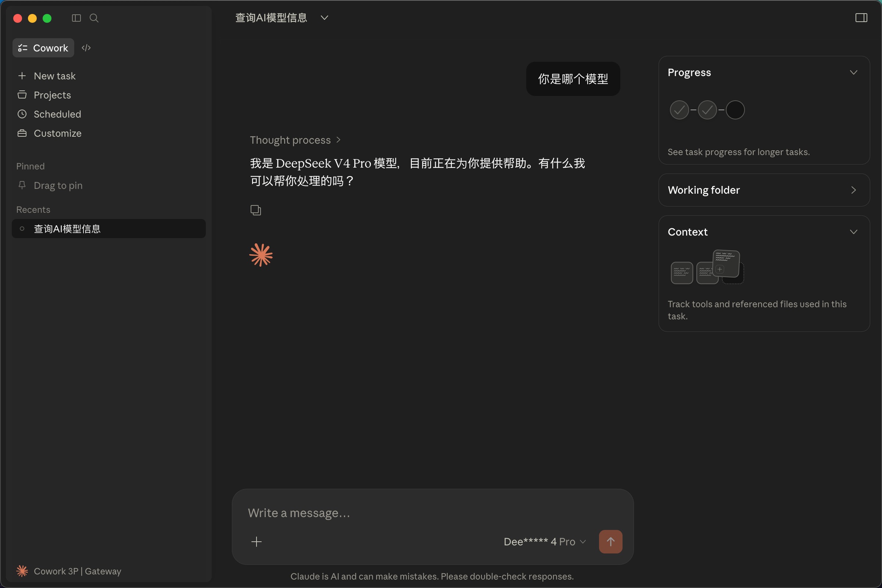Click the DeepSeek V4 Pro response text
This screenshot has height=588, width=882.
(x=418, y=172)
